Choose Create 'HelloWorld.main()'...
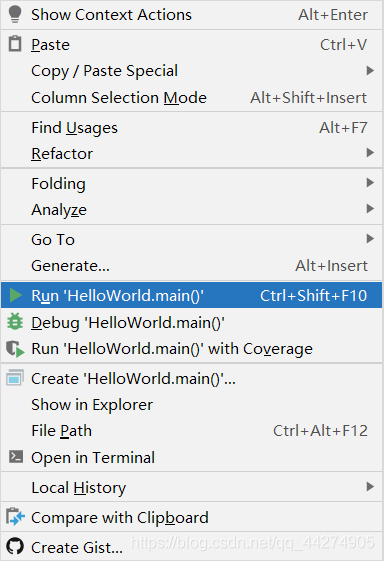Viewport: 384px width, 561px height. (192, 379)
